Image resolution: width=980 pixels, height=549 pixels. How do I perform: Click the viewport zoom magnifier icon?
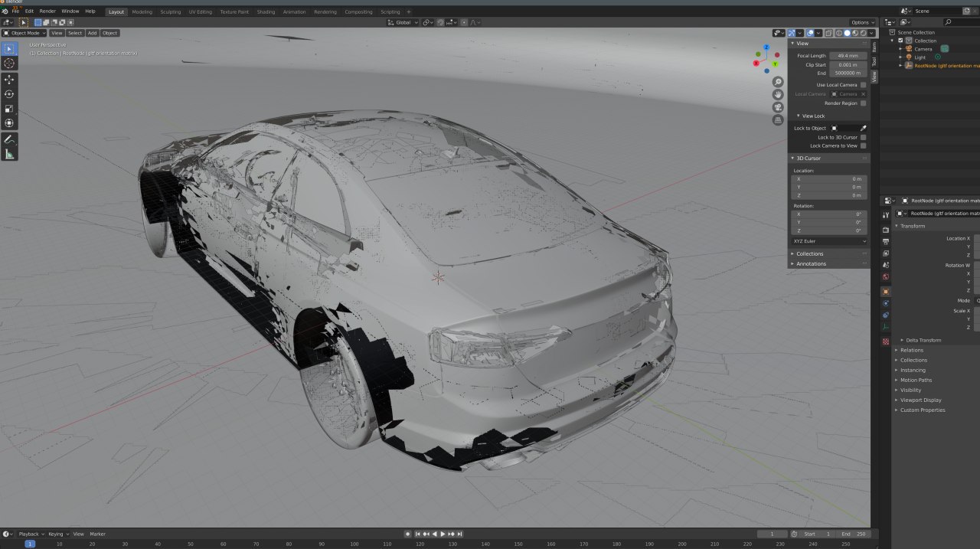[x=778, y=82]
